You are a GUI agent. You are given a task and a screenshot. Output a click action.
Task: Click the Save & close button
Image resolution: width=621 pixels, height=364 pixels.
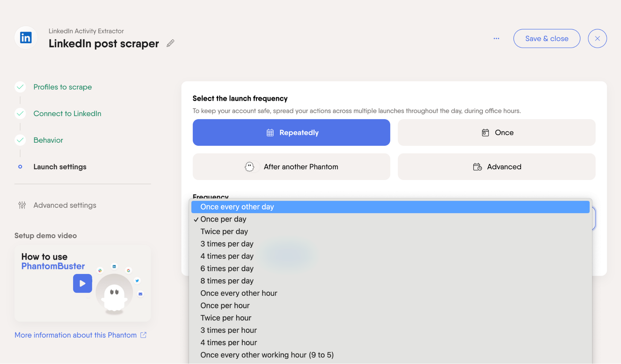(547, 38)
